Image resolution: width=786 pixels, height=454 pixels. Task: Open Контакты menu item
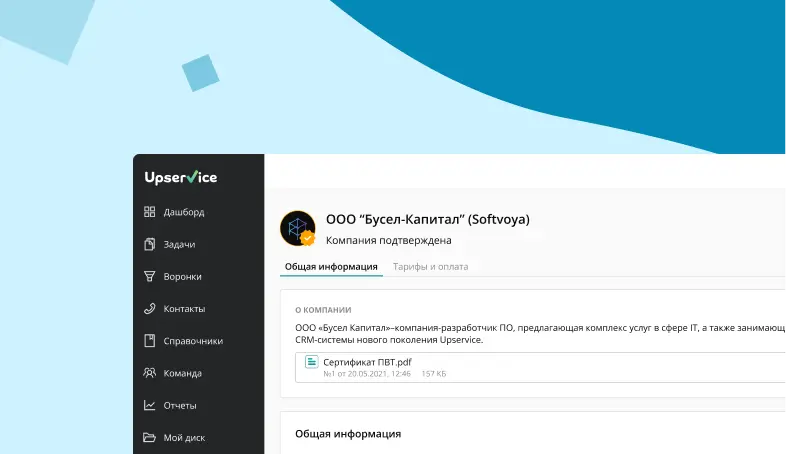coord(184,309)
